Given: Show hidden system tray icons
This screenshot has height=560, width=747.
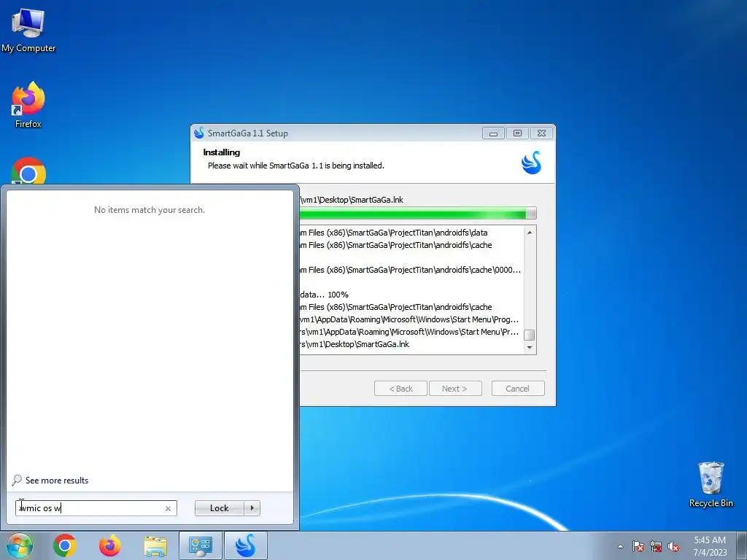Looking at the screenshot, I should 620,546.
